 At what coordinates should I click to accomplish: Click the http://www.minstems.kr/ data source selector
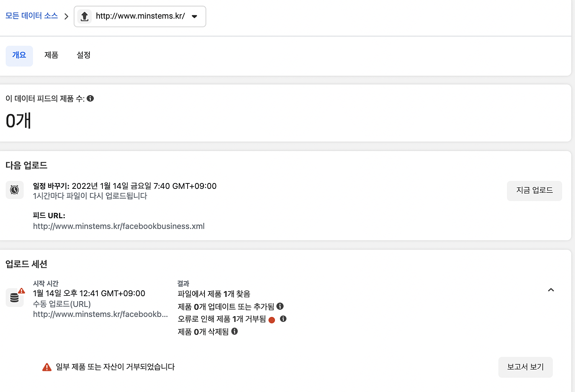[140, 17]
